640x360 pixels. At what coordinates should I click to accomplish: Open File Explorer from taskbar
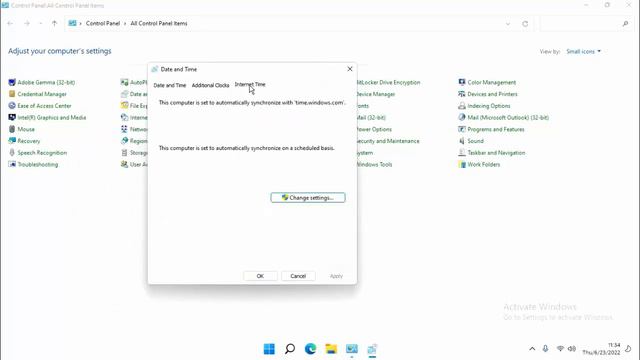331,349
